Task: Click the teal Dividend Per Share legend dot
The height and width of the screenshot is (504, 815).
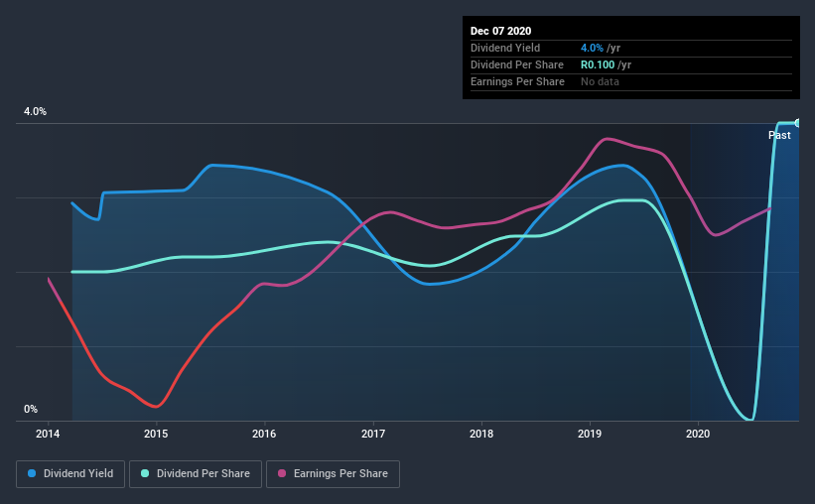Action: pyautogui.click(x=145, y=473)
